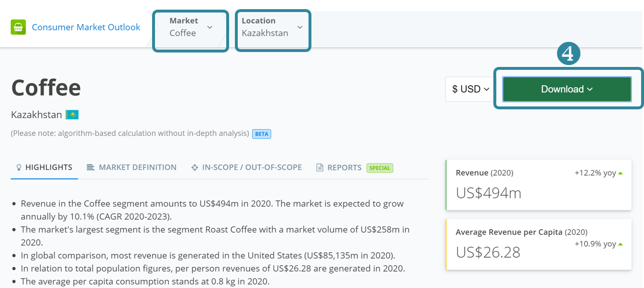
Task: Click the number 4 step marker
Action: coord(568,54)
